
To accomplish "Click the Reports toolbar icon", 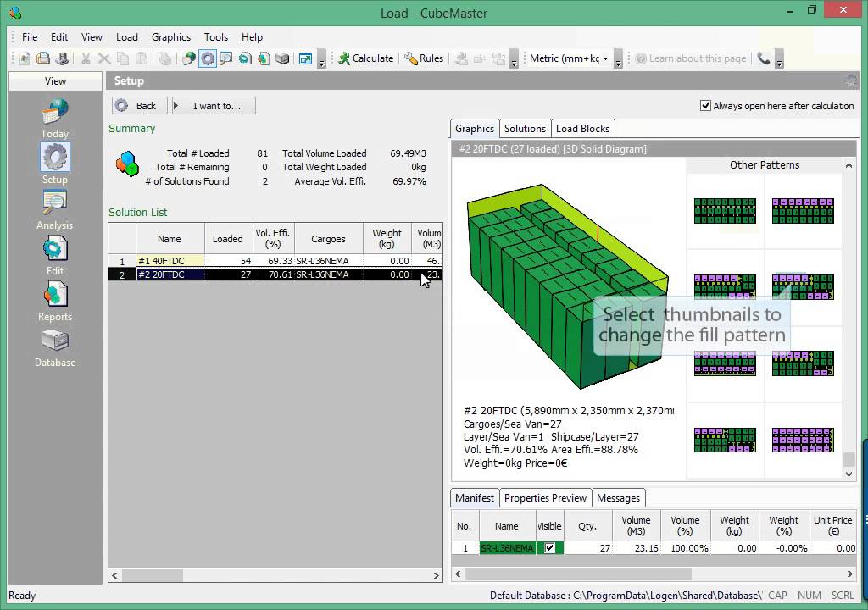I will 264,58.
